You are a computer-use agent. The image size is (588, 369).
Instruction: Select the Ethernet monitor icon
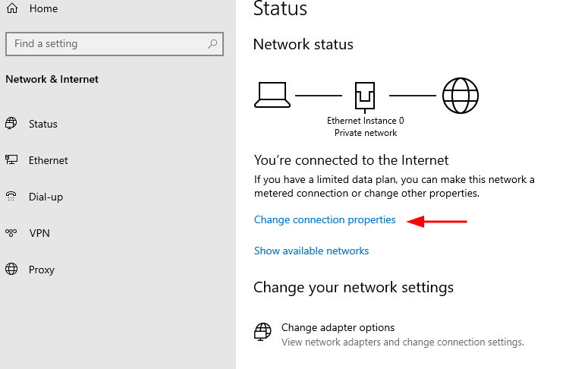[11, 160]
